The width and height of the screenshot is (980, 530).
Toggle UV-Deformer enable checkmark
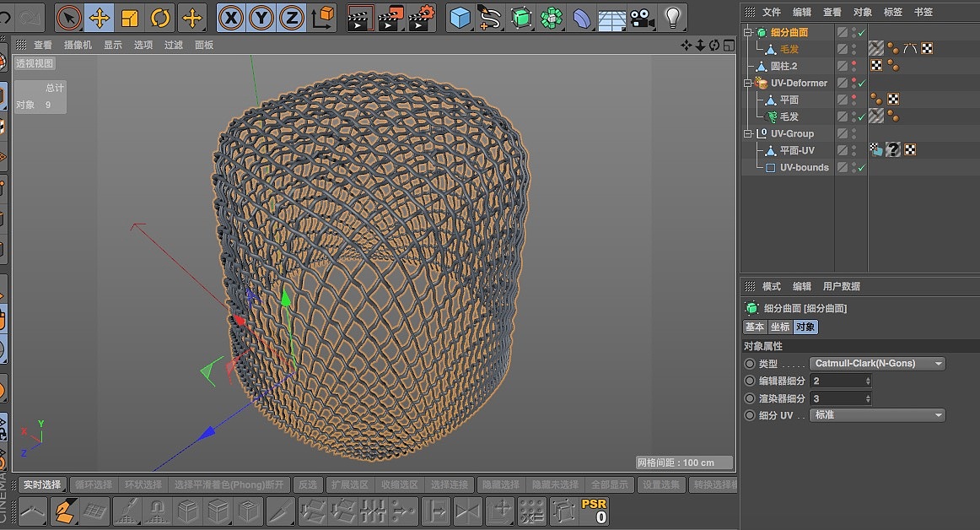tap(863, 84)
